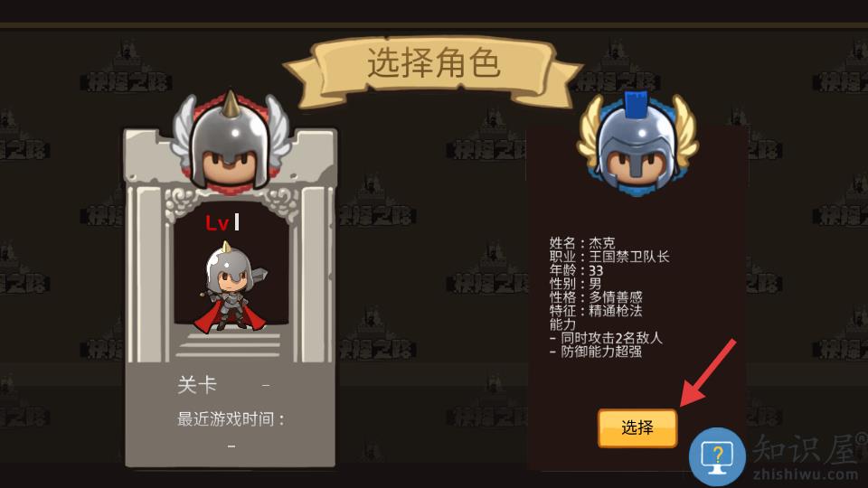Click the 关卡 stage label
The image size is (868, 488).
(197, 385)
